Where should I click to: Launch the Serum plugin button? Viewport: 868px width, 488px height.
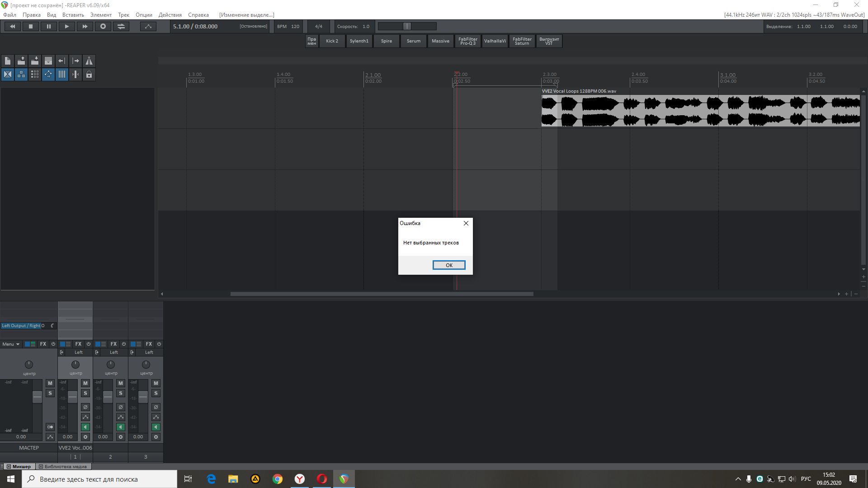413,41
